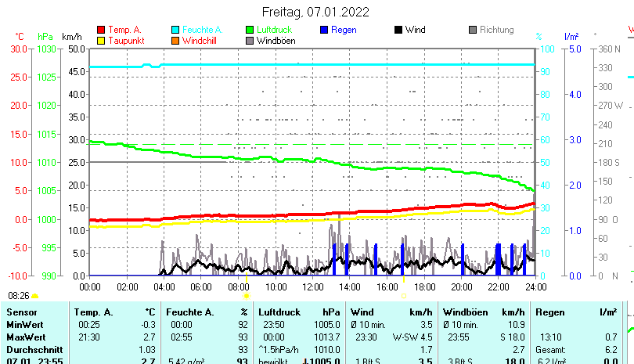Screen dimensions: 634x364
Task: Click the Sensor column header in table
Action: [21, 312]
